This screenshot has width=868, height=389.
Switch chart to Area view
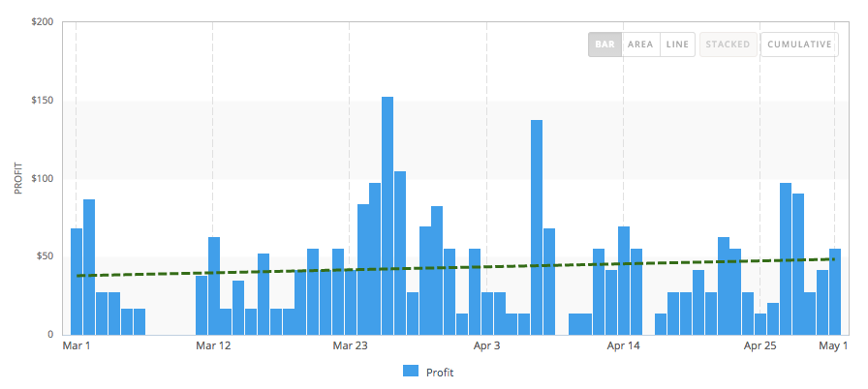coord(640,45)
